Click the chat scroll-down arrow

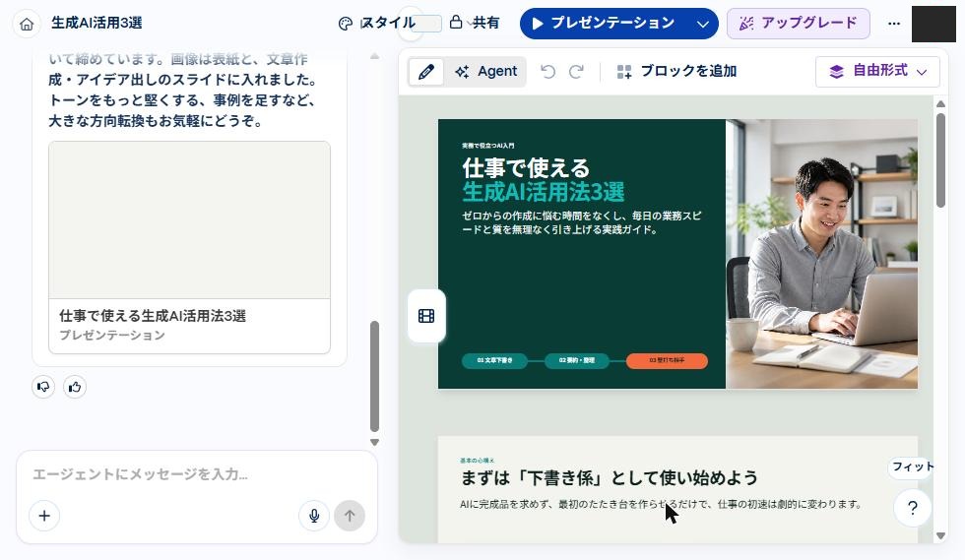pos(374,443)
